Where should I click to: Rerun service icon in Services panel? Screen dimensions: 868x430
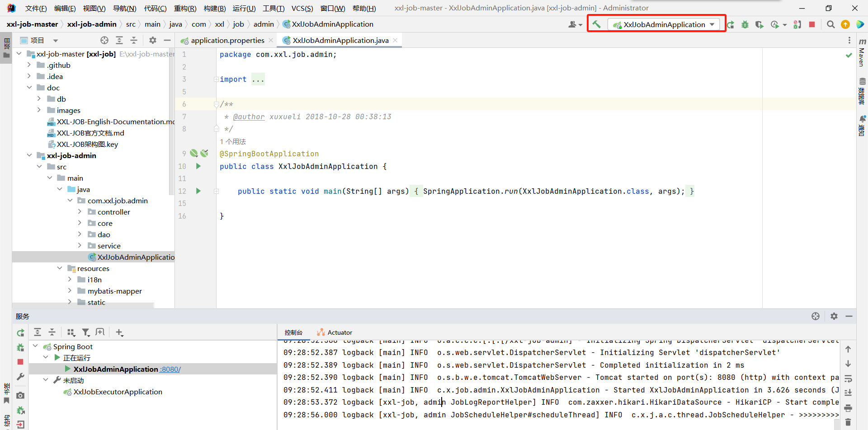(x=20, y=333)
